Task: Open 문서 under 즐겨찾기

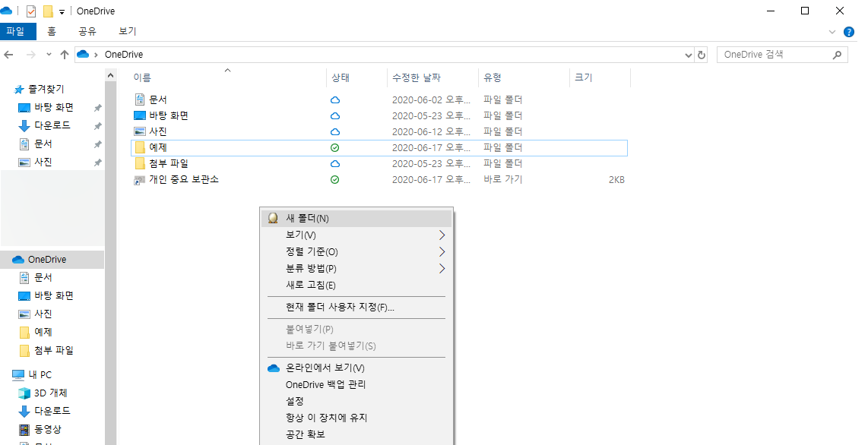Action: tap(43, 144)
